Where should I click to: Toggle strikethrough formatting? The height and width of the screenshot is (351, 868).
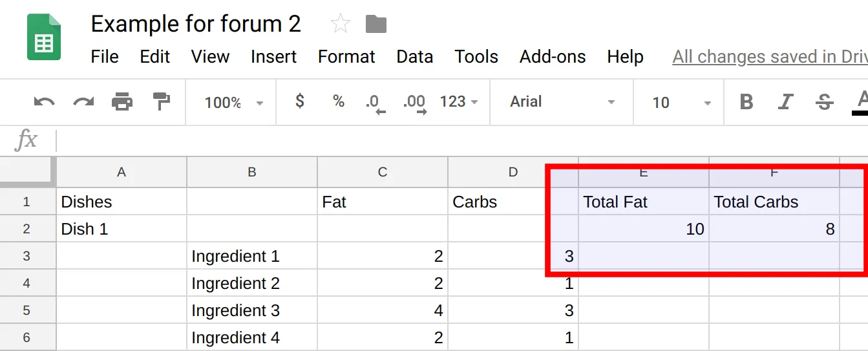(x=824, y=102)
